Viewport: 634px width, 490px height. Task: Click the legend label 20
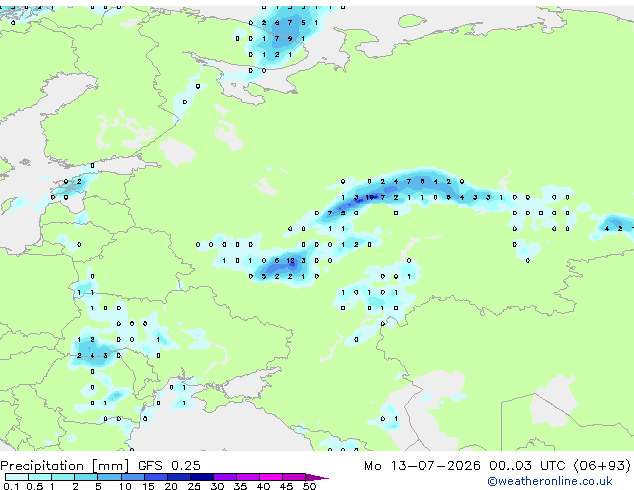[x=171, y=486]
